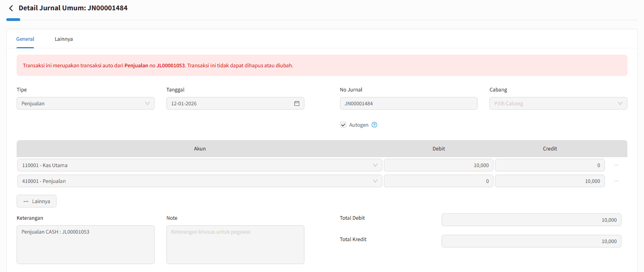The image size is (644, 272).
Task: Switch to the General tab
Action: click(25, 39)
